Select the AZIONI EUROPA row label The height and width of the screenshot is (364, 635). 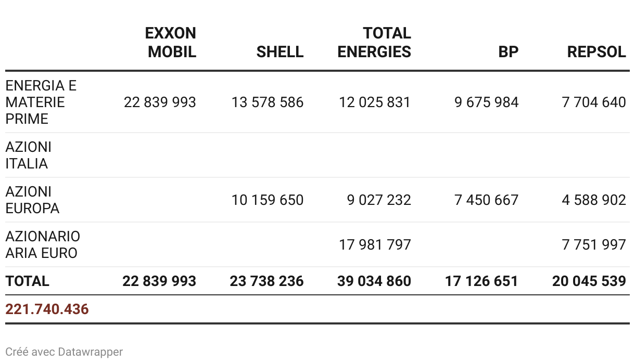click(32, 200)
